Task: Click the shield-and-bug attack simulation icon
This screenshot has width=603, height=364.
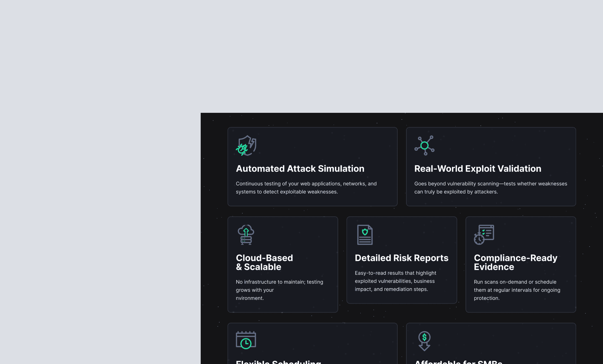Action: (x=246, y=146)
